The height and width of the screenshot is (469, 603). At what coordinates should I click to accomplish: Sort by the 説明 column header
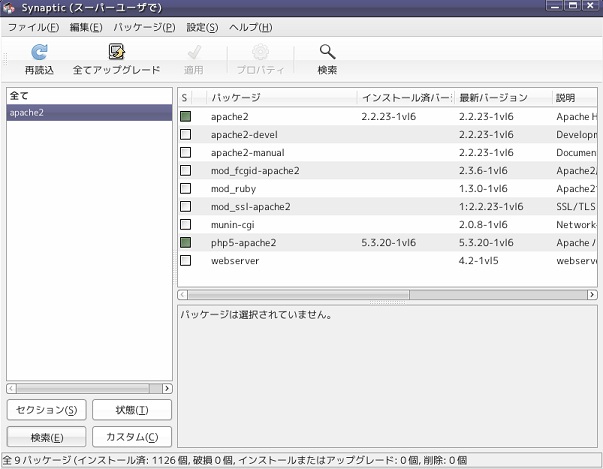point(575,98)
